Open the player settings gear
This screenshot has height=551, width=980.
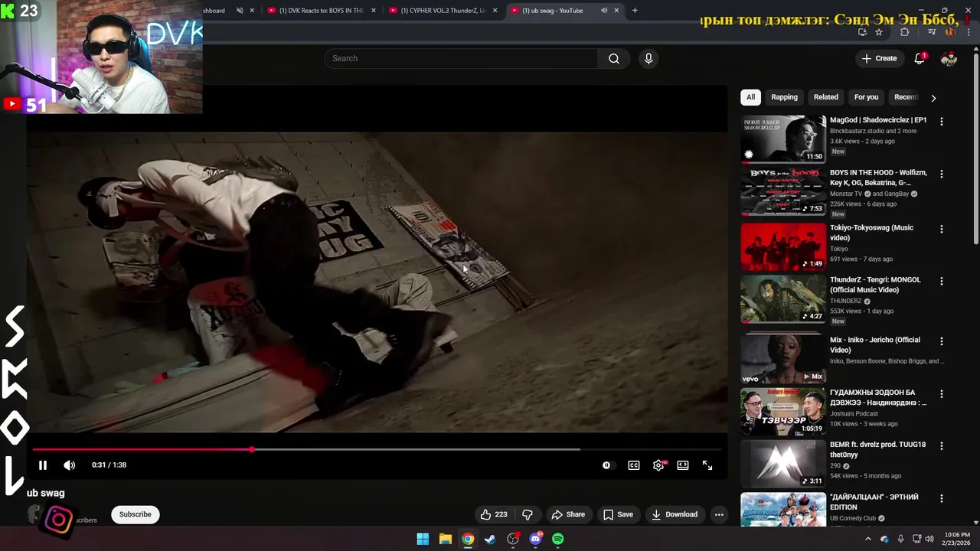tap(658, 465)
